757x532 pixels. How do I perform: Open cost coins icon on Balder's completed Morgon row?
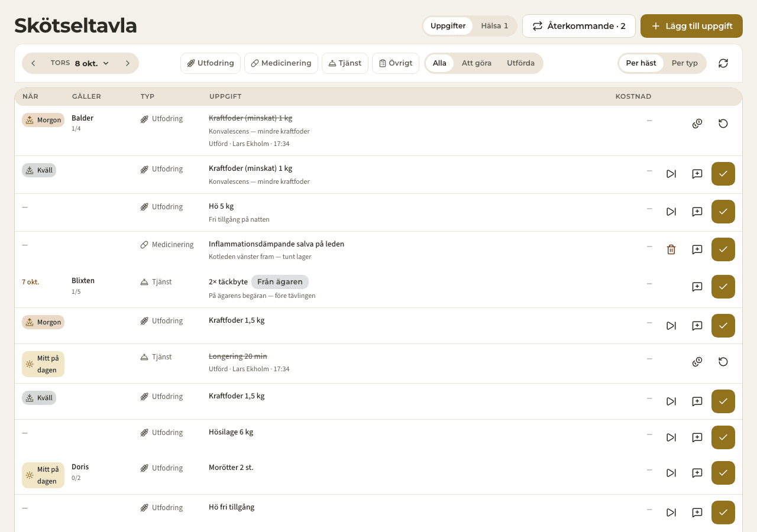pyautogui.click(x=697, y=124)
